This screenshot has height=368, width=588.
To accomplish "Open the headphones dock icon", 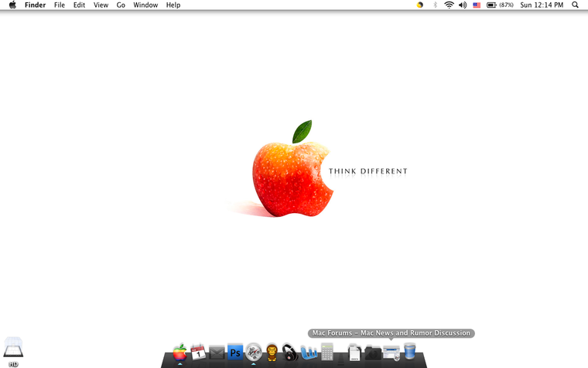I will click(x=290, y=353).
